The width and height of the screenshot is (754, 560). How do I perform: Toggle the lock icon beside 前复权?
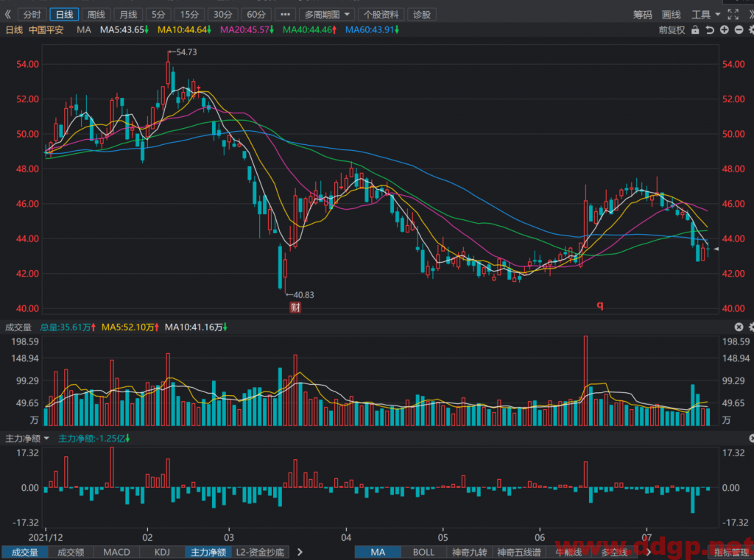(695, 29)
